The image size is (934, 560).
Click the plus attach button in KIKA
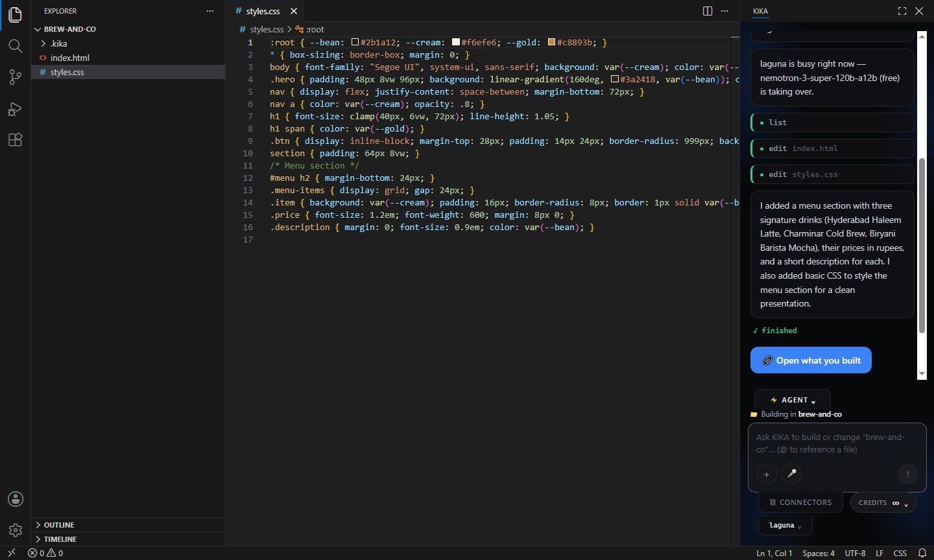[x=766, y=474]
